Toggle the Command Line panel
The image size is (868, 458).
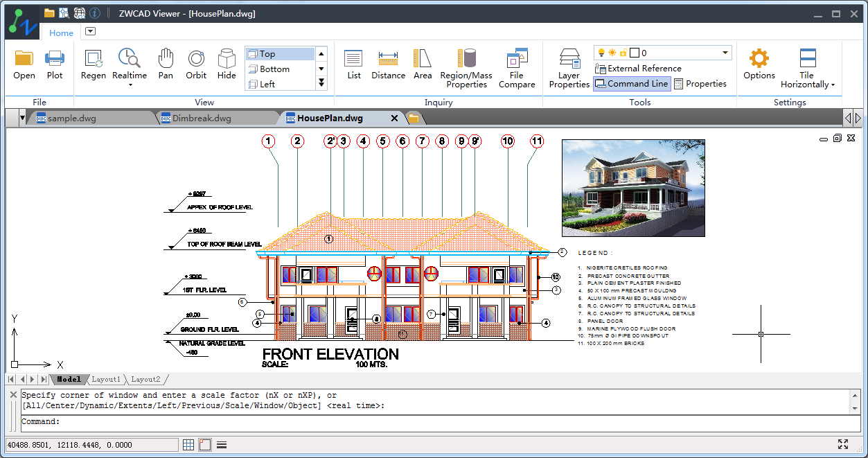(631, 84)
